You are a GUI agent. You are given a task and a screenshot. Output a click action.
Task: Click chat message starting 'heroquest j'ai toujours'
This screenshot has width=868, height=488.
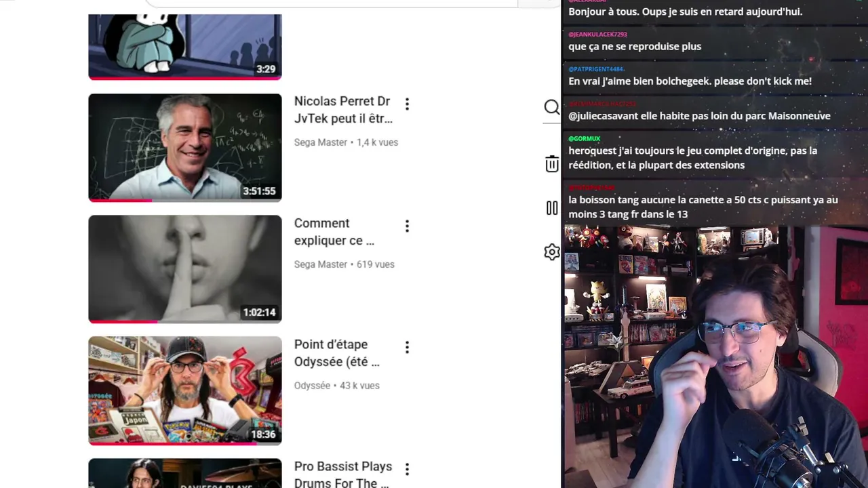click(x=692, y=158)
